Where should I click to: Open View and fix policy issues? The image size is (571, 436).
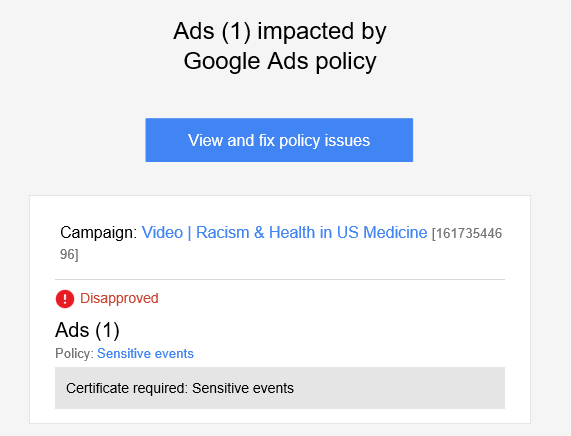[x=279, y=140]
